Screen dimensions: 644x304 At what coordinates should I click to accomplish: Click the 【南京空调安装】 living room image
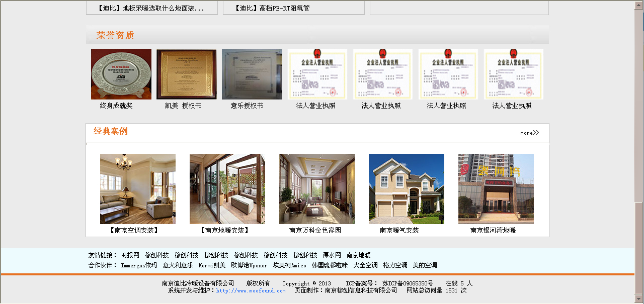137,189
